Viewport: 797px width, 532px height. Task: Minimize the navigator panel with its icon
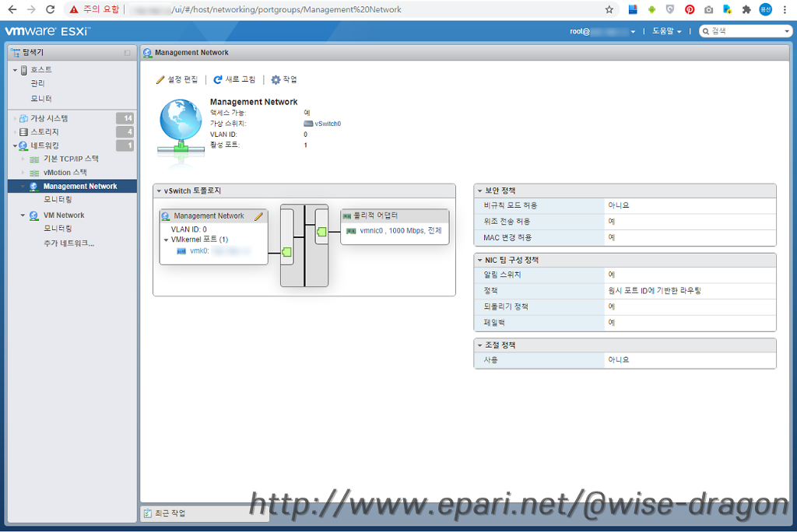coord(127,53)
